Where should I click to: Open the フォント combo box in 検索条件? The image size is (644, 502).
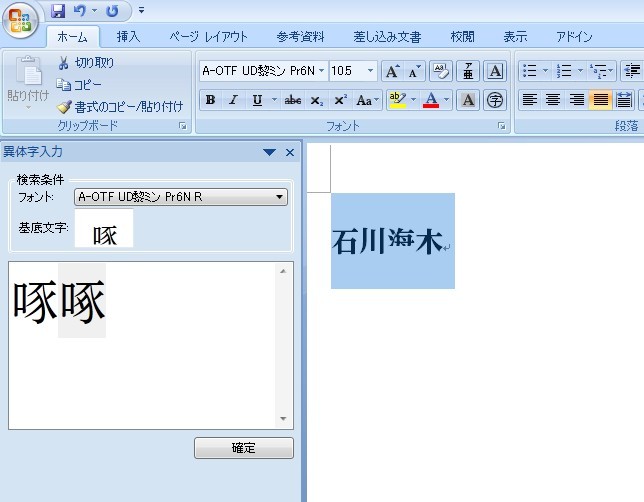point(181,197)
